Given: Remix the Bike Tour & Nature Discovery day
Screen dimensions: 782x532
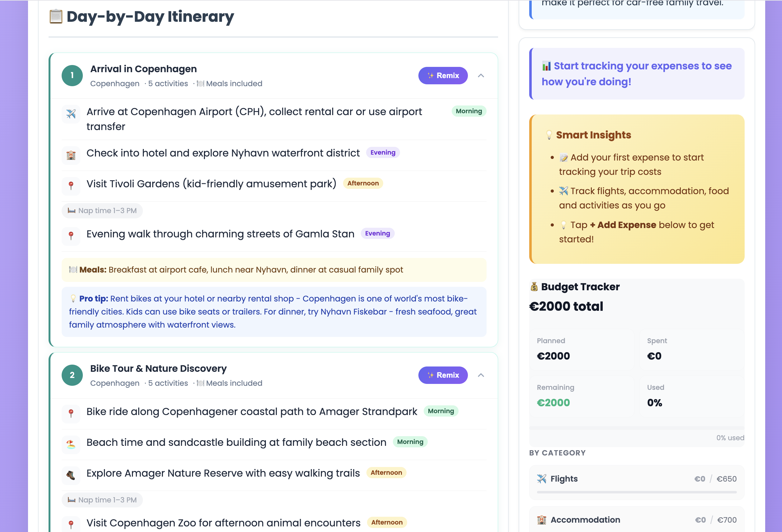Looking at the screenshot, I should pyautogui.click(x=443, y=375).
